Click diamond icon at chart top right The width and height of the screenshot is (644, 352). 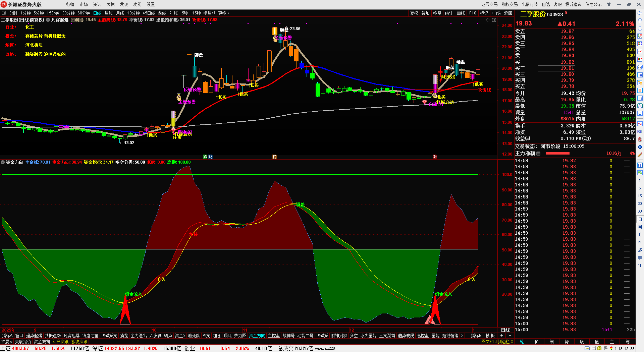(488, 20)
